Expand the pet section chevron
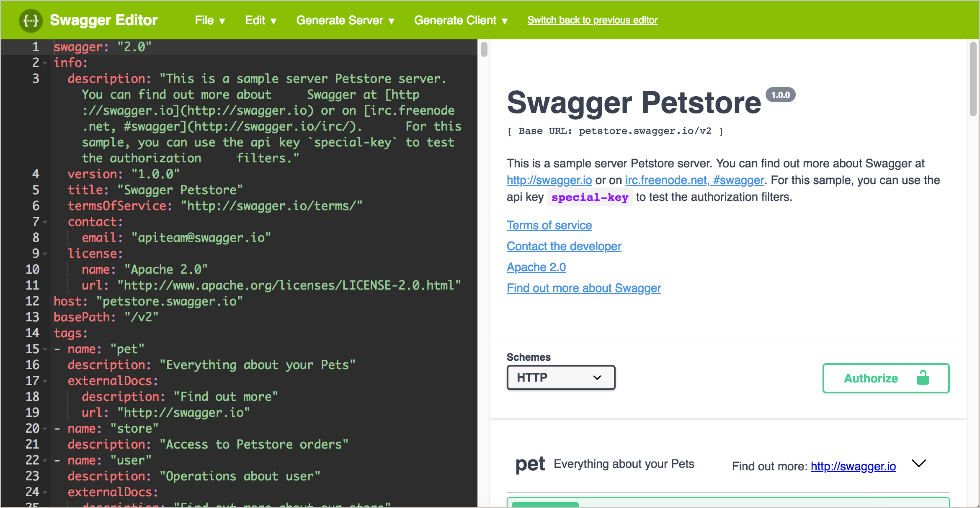980x508 pixels. (x=921, y=464)
